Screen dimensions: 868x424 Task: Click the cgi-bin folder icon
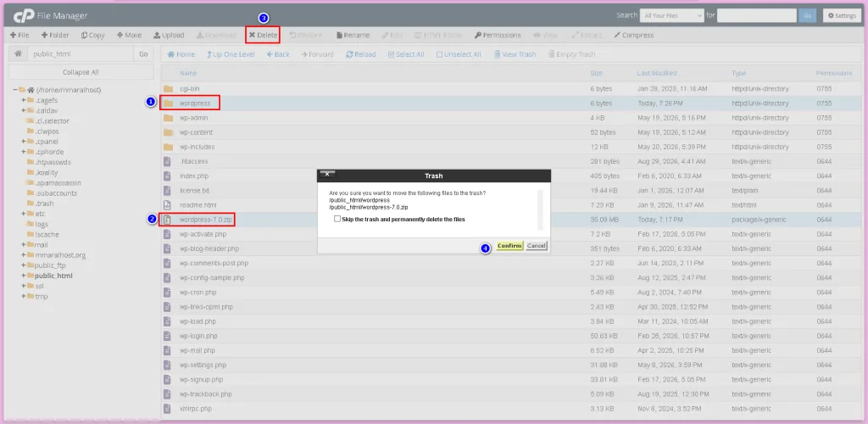click(x=168, y=88)
